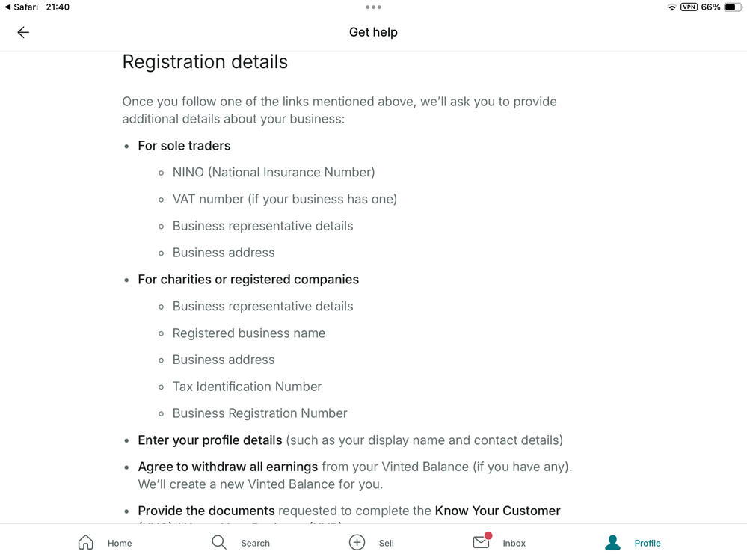This screenshot has height=560, width=747.
Task: Click the Get help page title
Action: tap(374, 32)
